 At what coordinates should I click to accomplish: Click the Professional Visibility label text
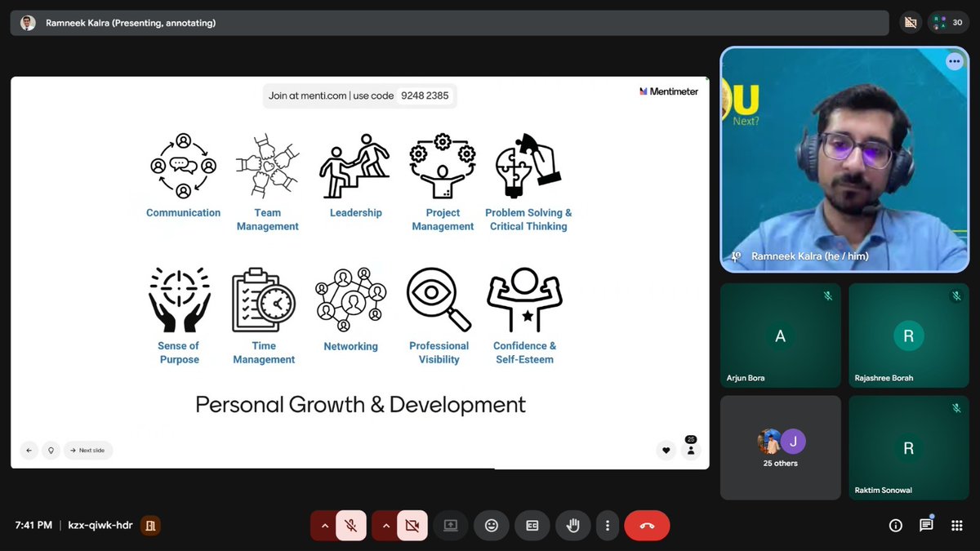point(439,353)
